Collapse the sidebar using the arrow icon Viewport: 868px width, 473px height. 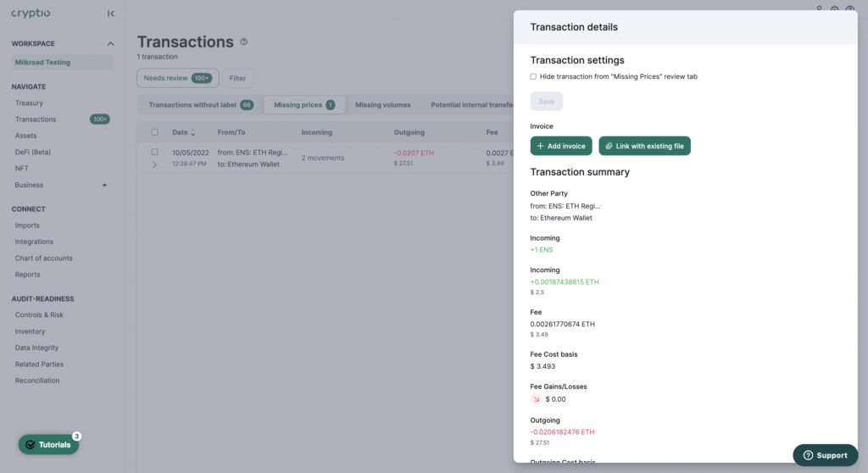pos(111,14)
